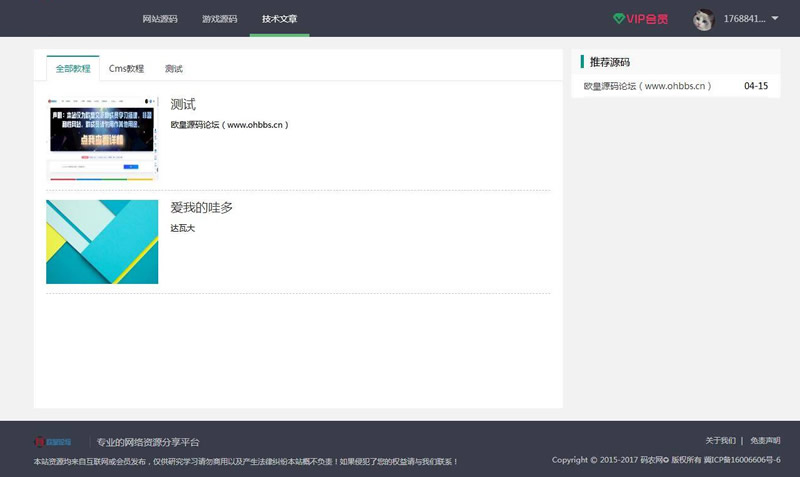Open recommended source 欧皇源码论坛 link in sidebar
The width and height of the screenshot is (800, 477).
coord(648,86)
